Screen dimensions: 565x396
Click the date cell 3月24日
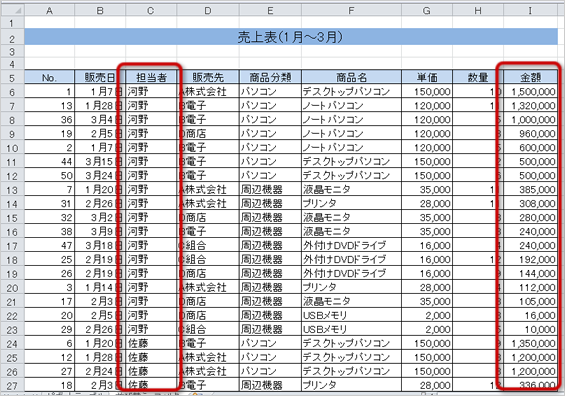[x=100, y=175]
